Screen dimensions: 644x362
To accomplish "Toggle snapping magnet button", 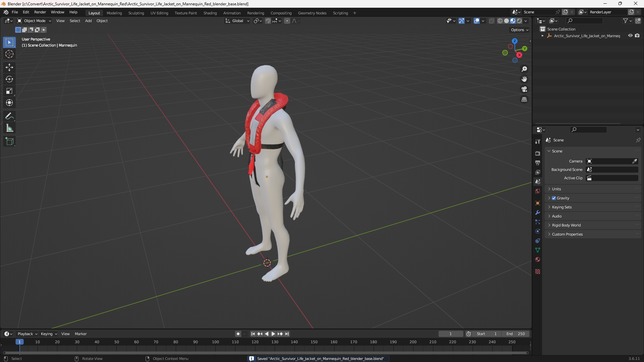I will [268, 21].
